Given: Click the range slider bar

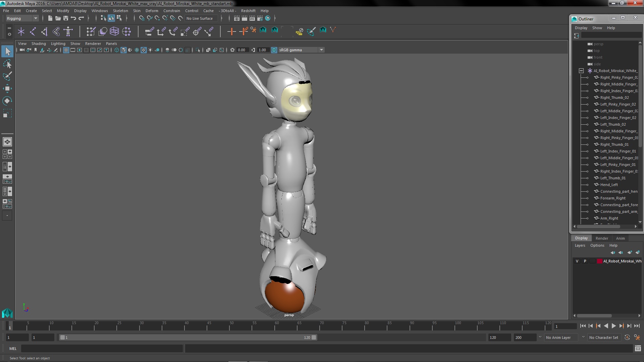Looking at the screenshot, I should tap(188, 338).
